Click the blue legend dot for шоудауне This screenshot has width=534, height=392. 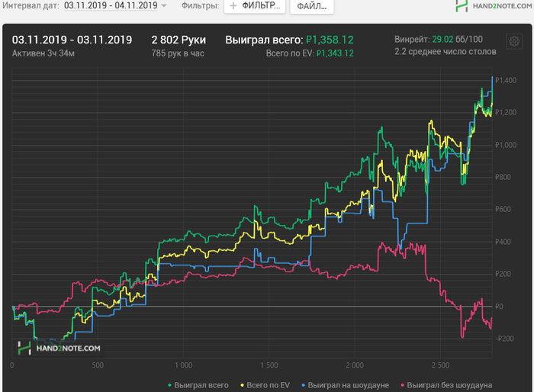pyautogui.click(x=304, y=386)
